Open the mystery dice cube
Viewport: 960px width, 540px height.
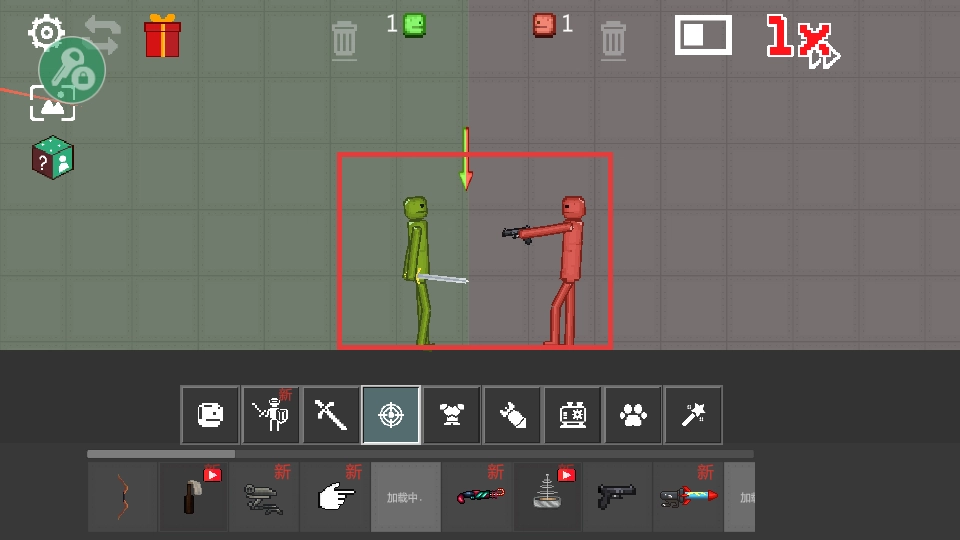[52, 158]
